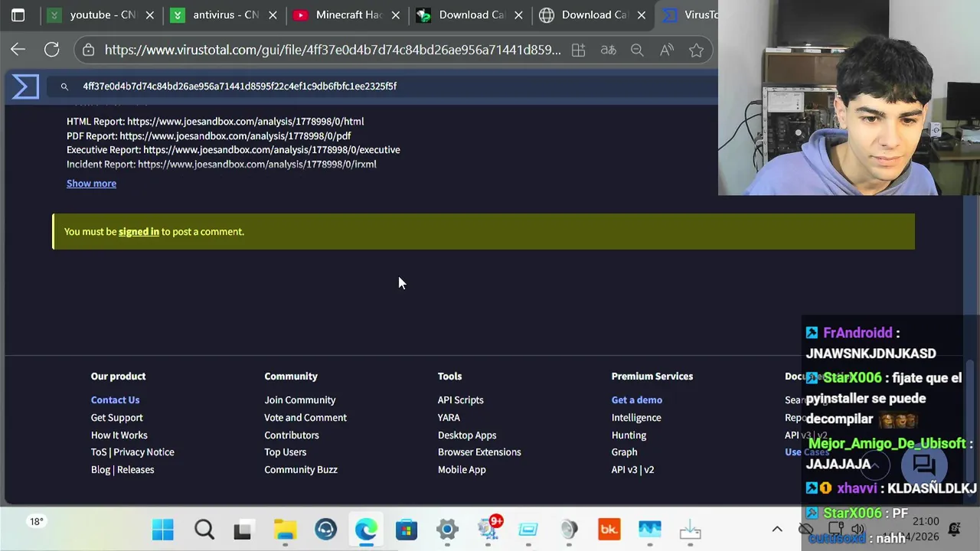
Task: Open the orange bk app on taskbar
Action: pyautogui.click(x=609, y=530)
